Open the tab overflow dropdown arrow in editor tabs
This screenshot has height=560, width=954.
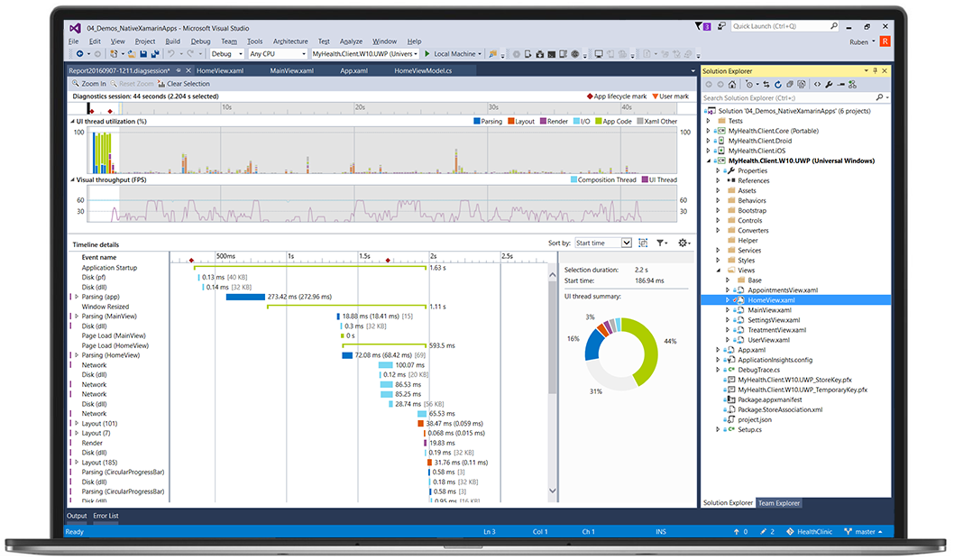click(x=693, y=71)
